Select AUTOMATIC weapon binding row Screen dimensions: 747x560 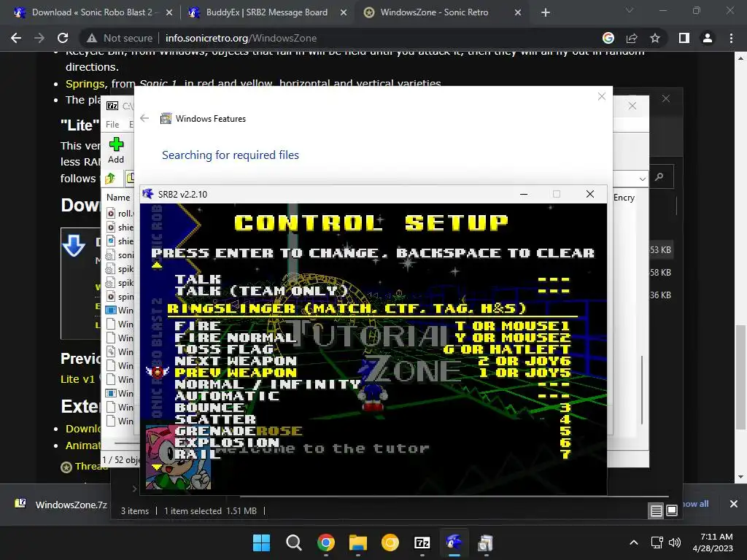(371, 396)
